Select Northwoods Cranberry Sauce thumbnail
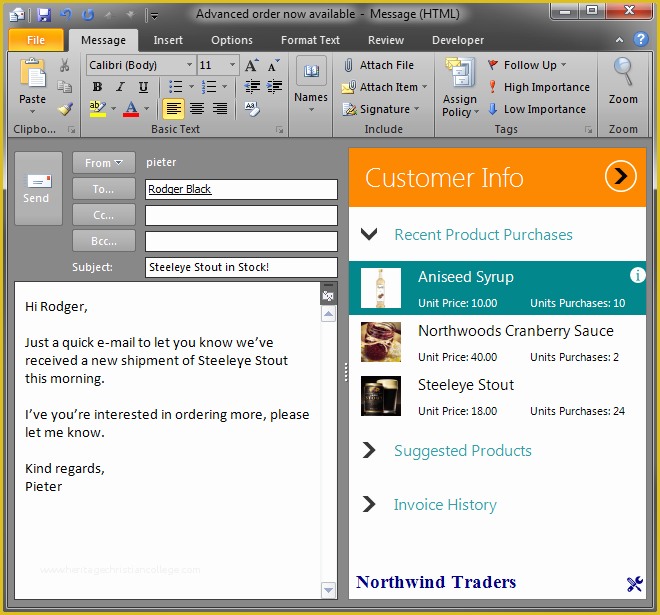Image resolution: width=660 pixels, height=615 pixels. click(x=381, y=342)
